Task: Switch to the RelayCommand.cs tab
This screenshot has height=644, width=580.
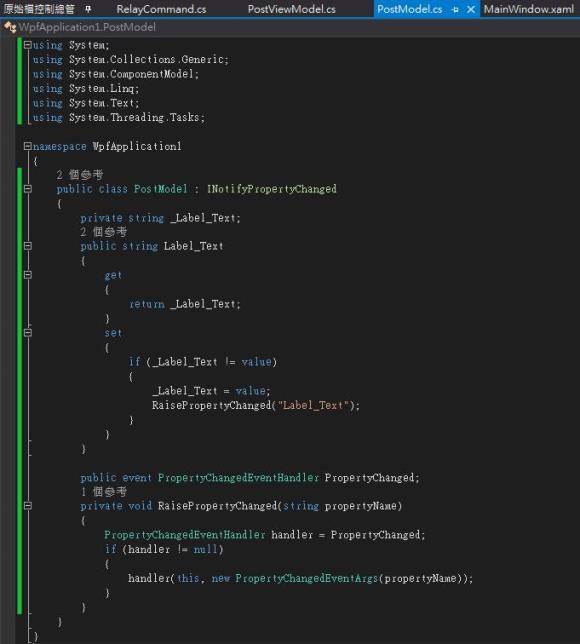Action: (x=161, y=9)
